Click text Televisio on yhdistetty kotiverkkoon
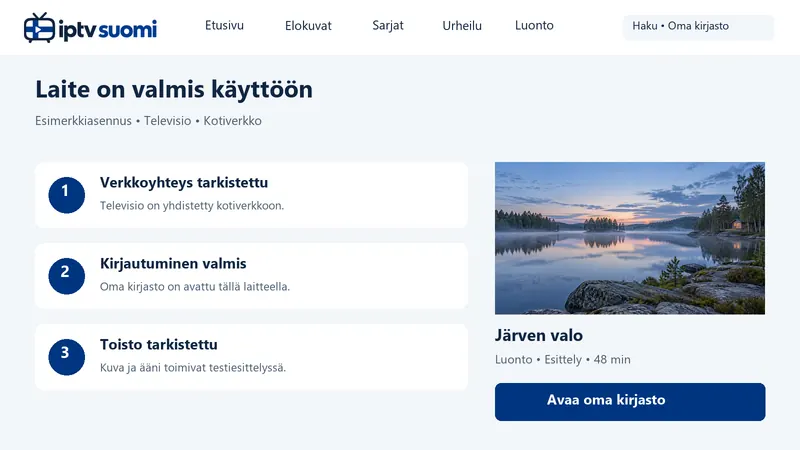800x450 pixels. click(192, 206)
